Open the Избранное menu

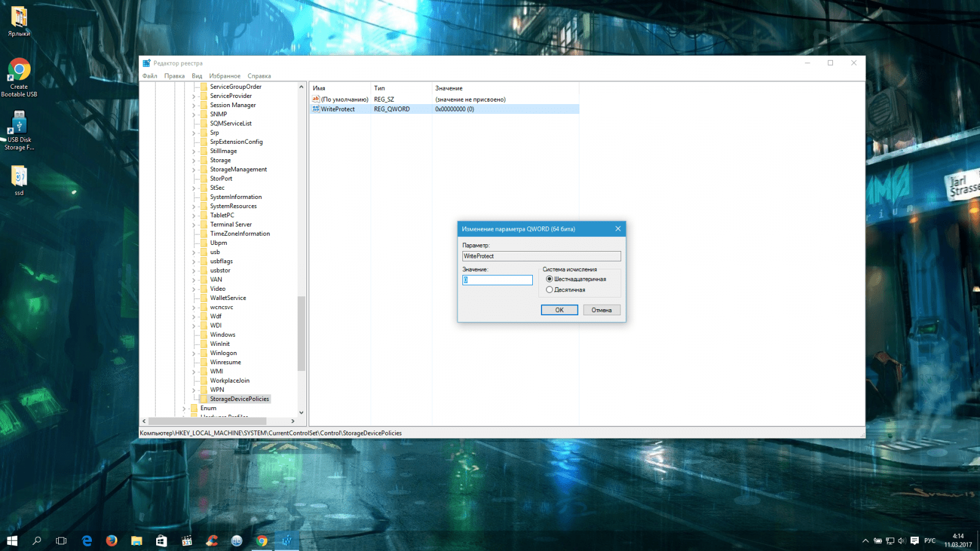(x=224, y=76)
